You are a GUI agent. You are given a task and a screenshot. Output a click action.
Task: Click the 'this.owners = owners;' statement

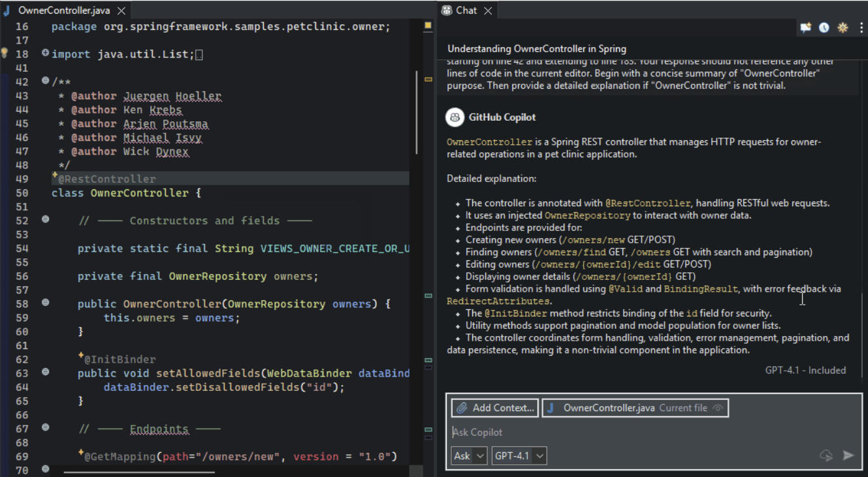tap(172, 318)
